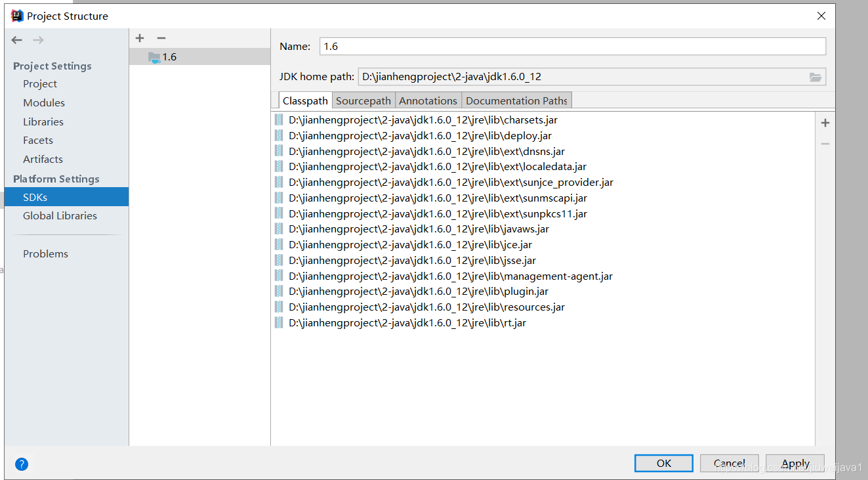Select Libraries in the sidebar
Viewport: 868px width, 480px height.
[43, 122]
